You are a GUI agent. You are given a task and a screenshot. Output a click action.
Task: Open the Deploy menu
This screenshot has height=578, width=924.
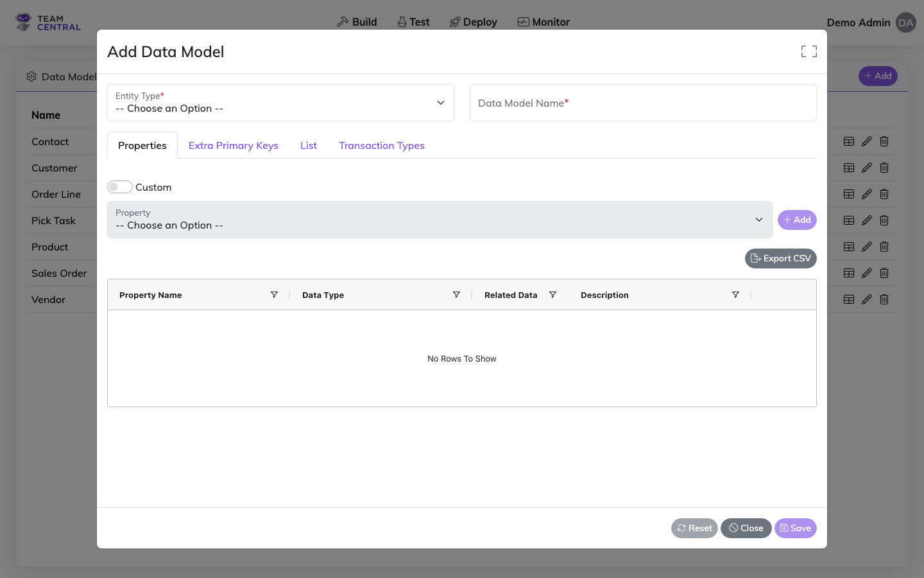tap(474, 22)
